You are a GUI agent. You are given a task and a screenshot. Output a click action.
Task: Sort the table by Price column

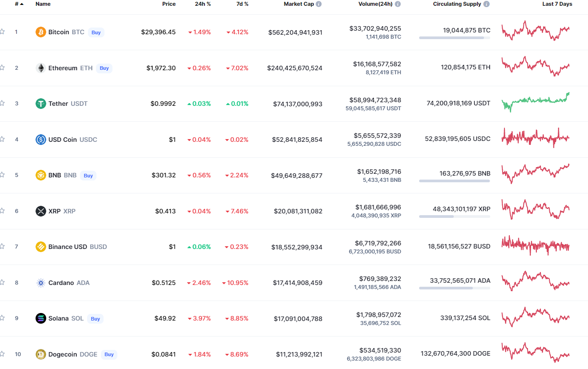point(168,4)
